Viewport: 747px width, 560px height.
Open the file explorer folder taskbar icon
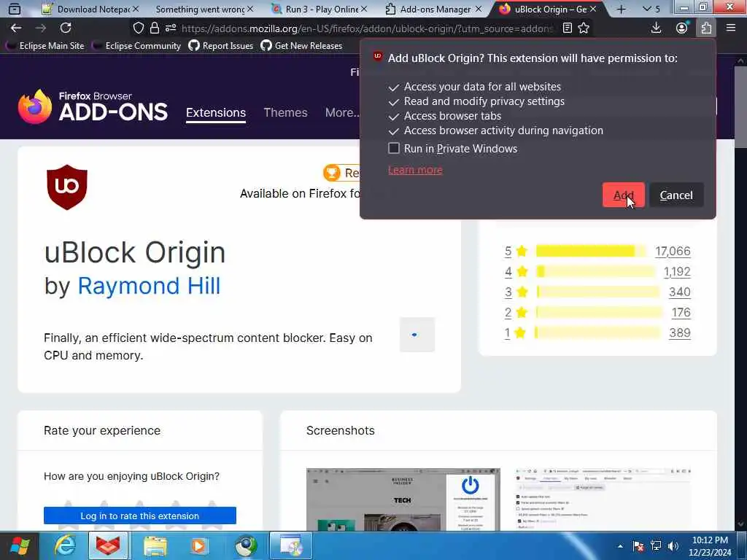(155, 545)
